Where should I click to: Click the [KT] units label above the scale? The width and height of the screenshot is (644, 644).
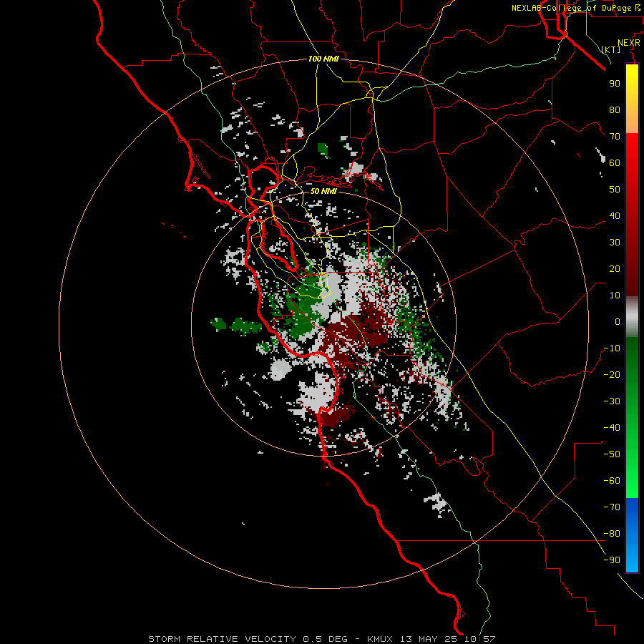click(x=611, y=49)
